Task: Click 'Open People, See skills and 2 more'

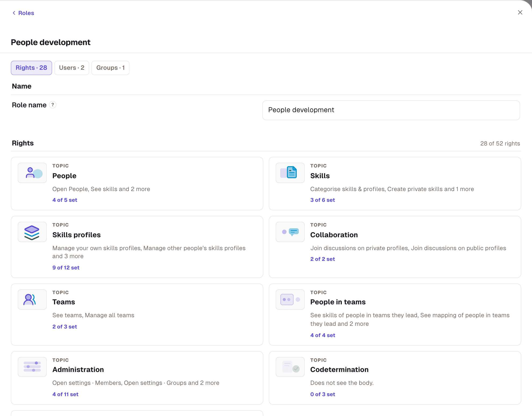Action: tap(101, 189)
